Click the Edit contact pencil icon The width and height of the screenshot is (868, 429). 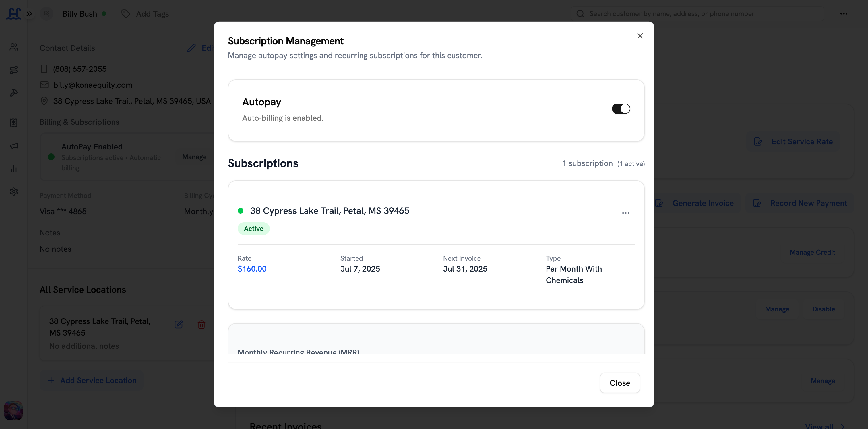click(191, 48)
